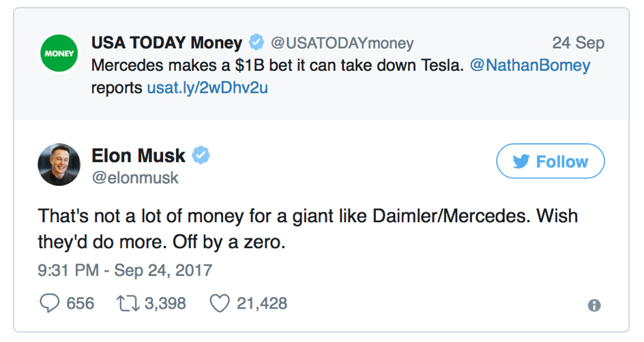Click the retweet arrows icon
The image size is (644, 342).
[x=128, y=304]
